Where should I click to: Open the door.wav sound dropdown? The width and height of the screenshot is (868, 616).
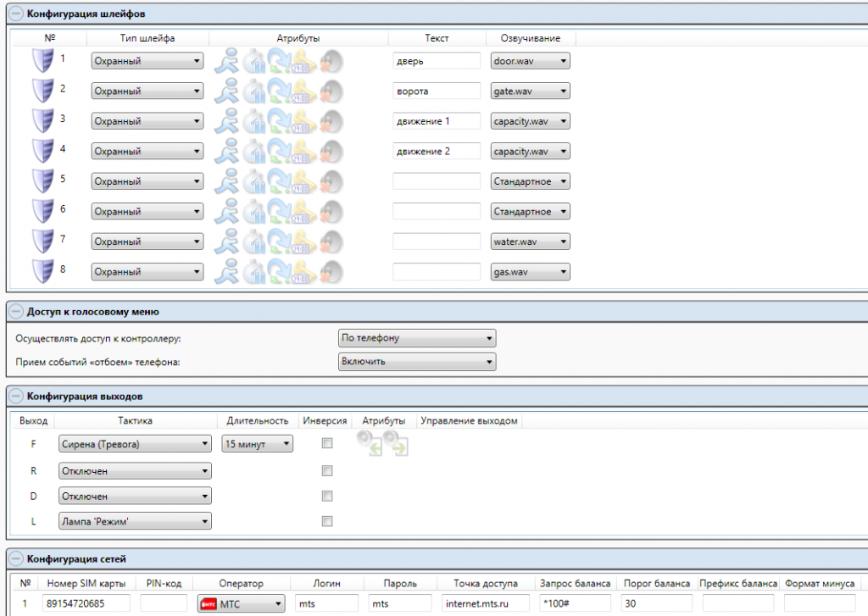[x=530, y=61]
